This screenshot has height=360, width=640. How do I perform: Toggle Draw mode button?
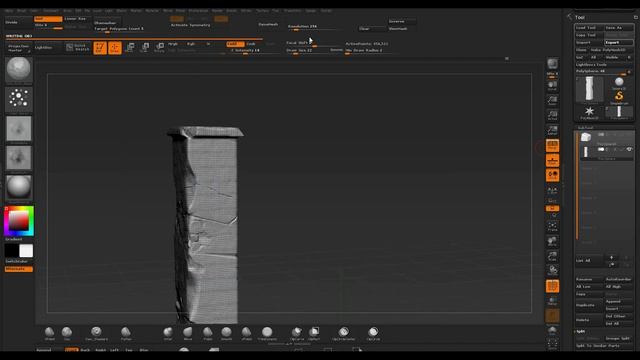point(115,48)
